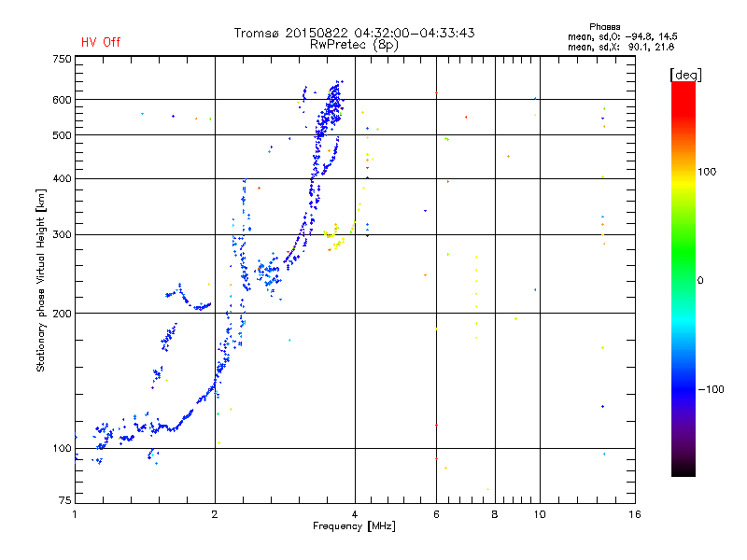The height and width of the screenshot is (560, 747).
Task: Click the frequency axis tick "8"
Action: pos(495,514)
